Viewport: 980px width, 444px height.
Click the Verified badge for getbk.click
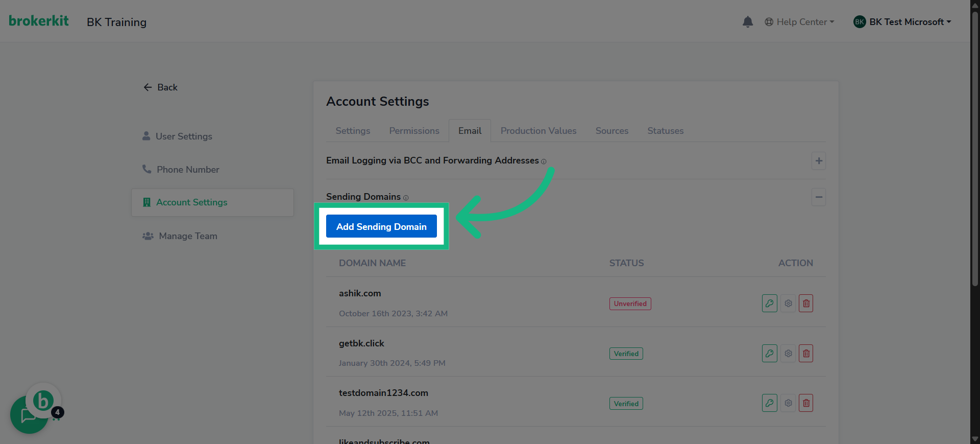click(x=626, y=354)
